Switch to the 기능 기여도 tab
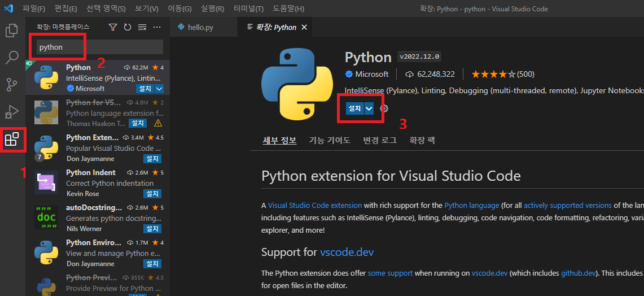644x296 pixels. point(330,140)
